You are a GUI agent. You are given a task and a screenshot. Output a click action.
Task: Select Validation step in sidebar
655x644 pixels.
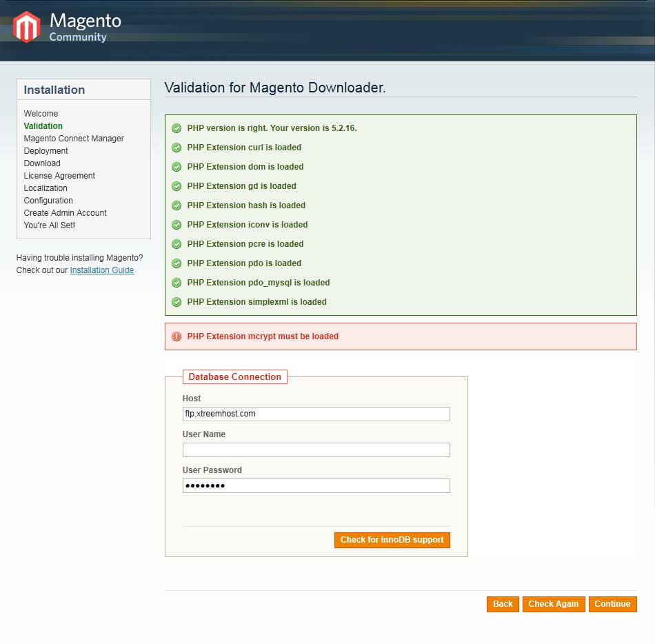click(x=43, y=126)
